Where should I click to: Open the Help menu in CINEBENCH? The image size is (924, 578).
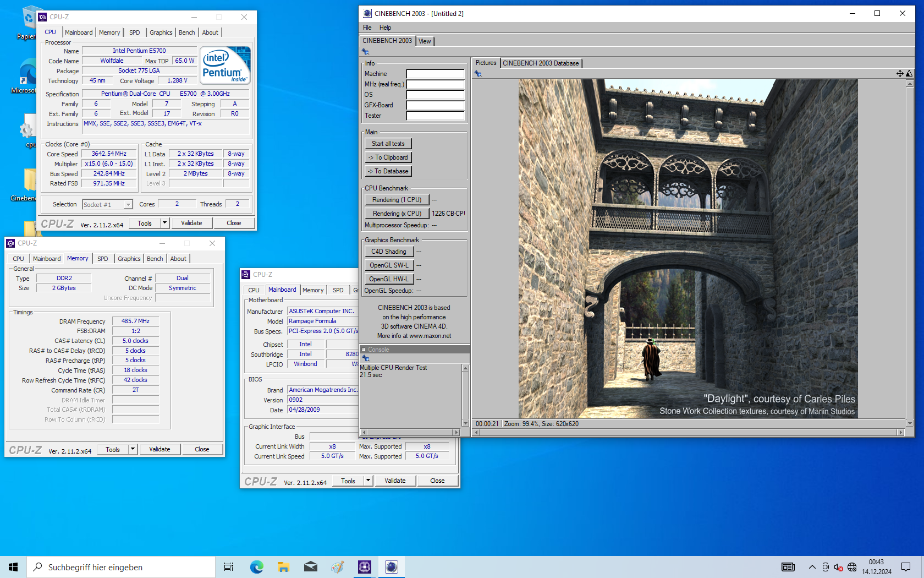click(x=385, y=28)
